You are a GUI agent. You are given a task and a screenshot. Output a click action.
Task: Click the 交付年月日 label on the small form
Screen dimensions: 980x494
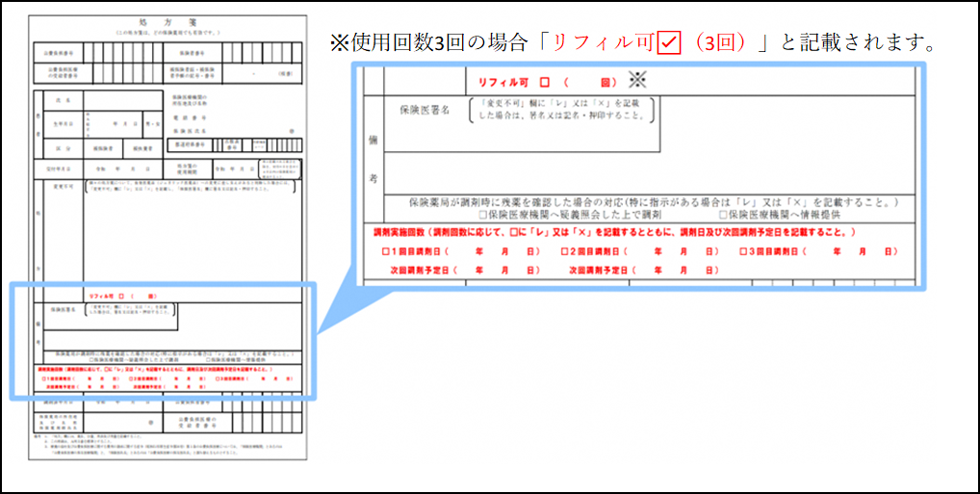pos(58,169)
